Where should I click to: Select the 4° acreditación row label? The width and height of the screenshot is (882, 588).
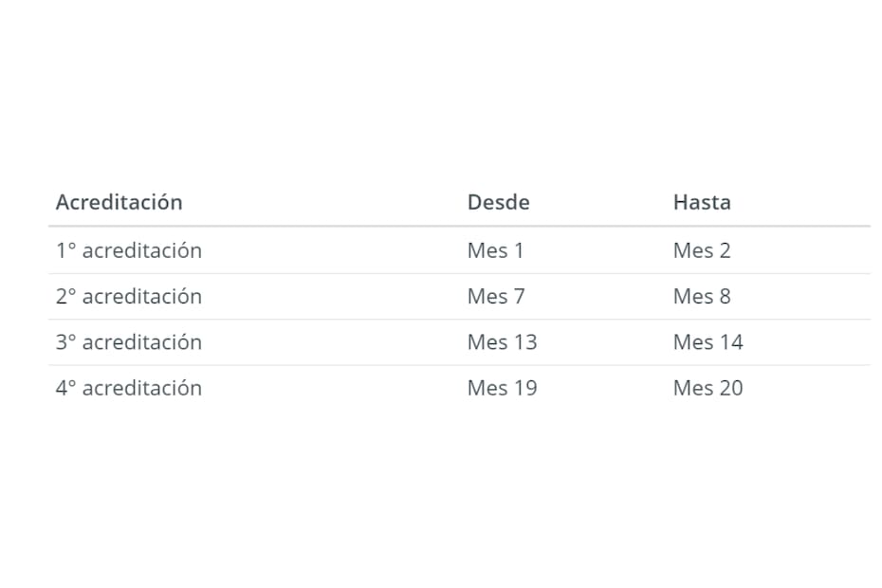point(129,388)
